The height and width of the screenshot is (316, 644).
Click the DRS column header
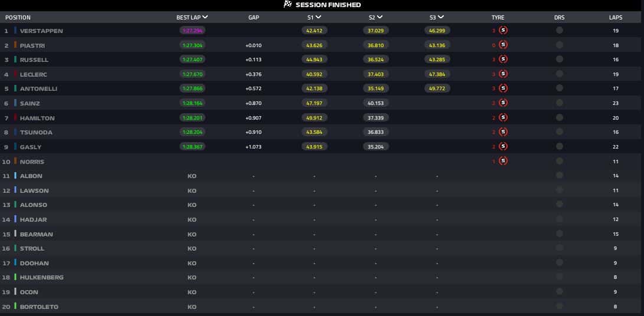pos(560,18)
